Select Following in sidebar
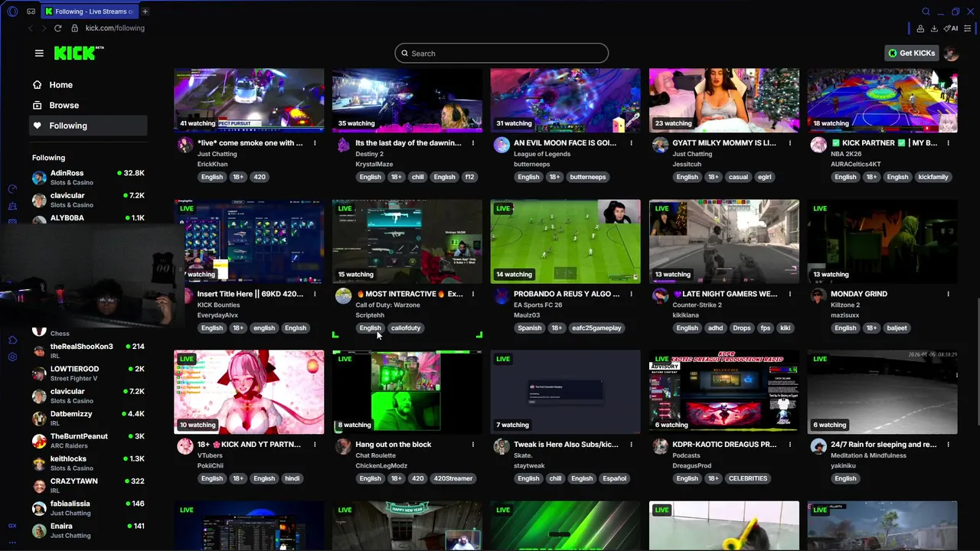The image size is (980, 551). click(88, 126)
